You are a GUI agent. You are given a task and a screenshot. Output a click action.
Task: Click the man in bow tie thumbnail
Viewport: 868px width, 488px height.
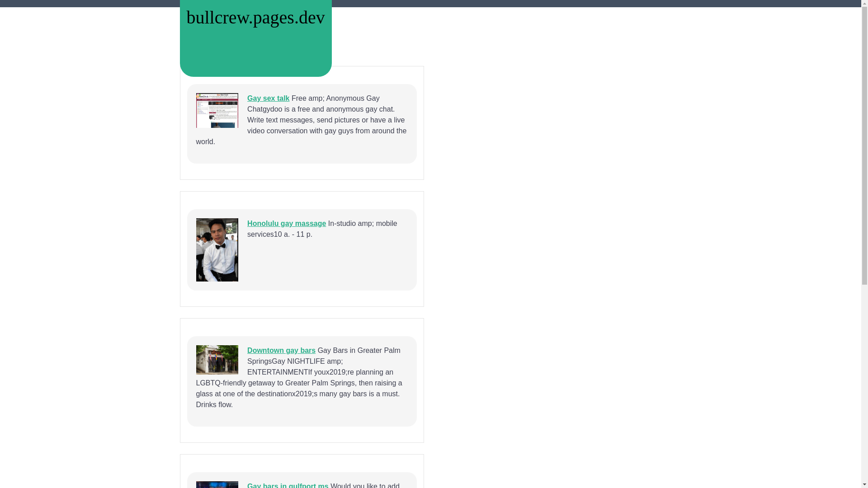coord(217,250)
